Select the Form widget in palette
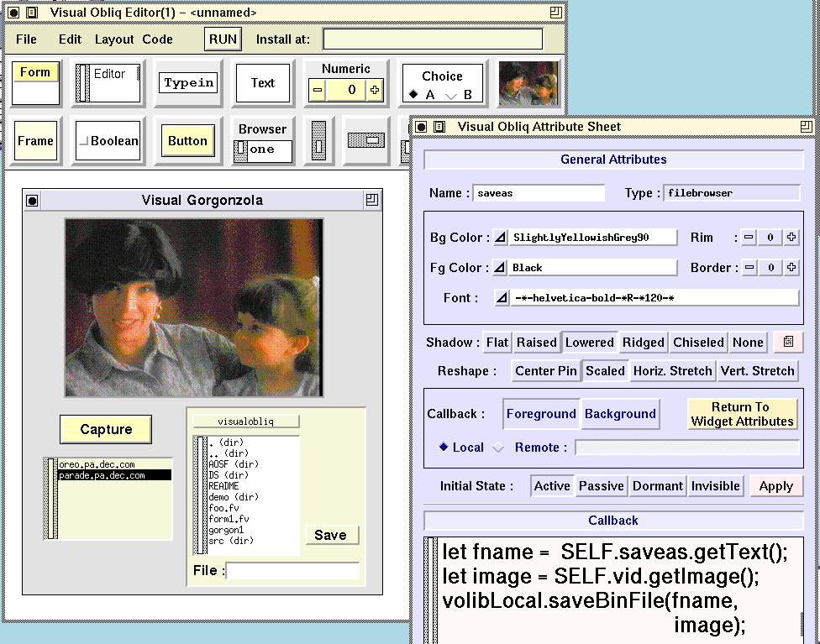This screenshot has width=820, height=644. tap(35, 82)
